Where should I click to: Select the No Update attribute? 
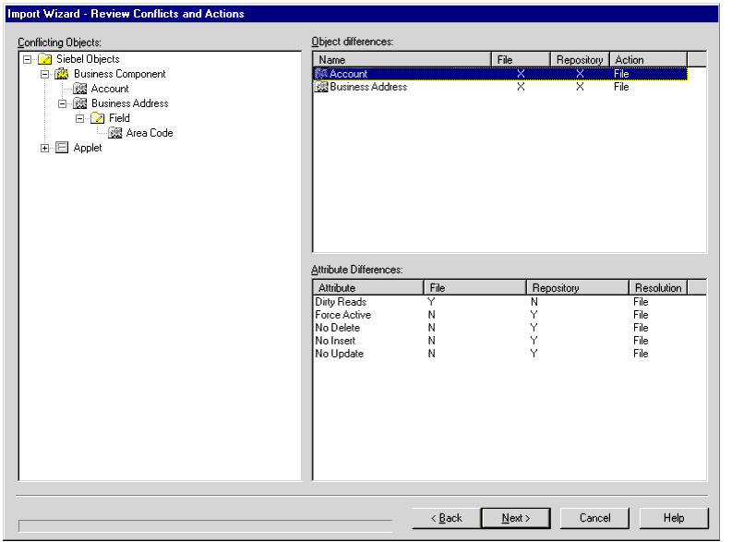(340, 354)
